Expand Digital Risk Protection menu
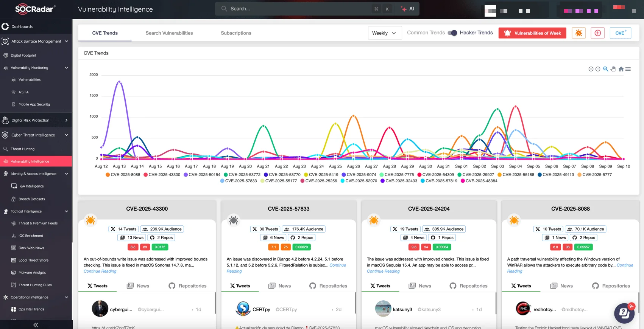This screenshot has width=644, height=329. (36, 120)
